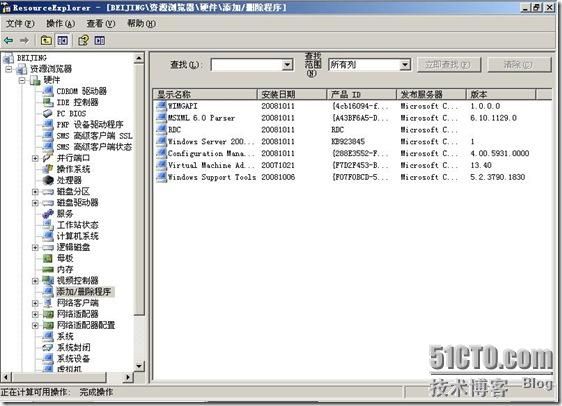Image resolution: width=562 pixels, height=406 pixels.
Task: Open the 查找范围 所有列 dropdown
Action: (405, 65)
